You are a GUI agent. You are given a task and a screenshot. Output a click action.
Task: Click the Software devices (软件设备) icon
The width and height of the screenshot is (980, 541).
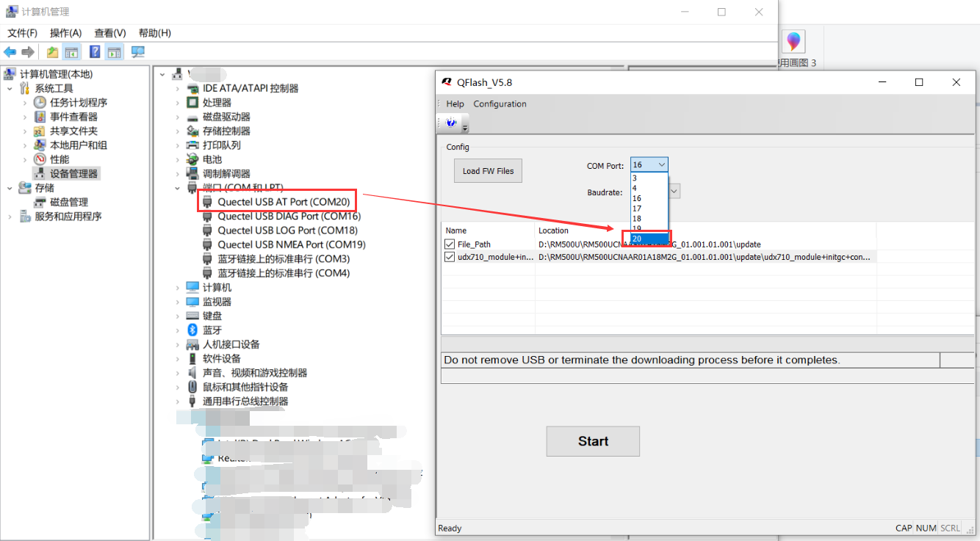[192, 358]
